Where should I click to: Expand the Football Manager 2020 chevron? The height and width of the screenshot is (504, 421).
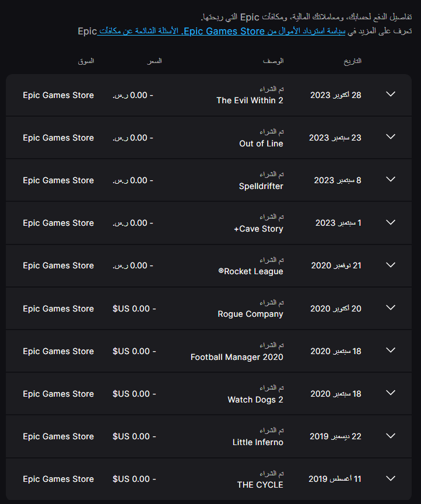pos(391,351)
